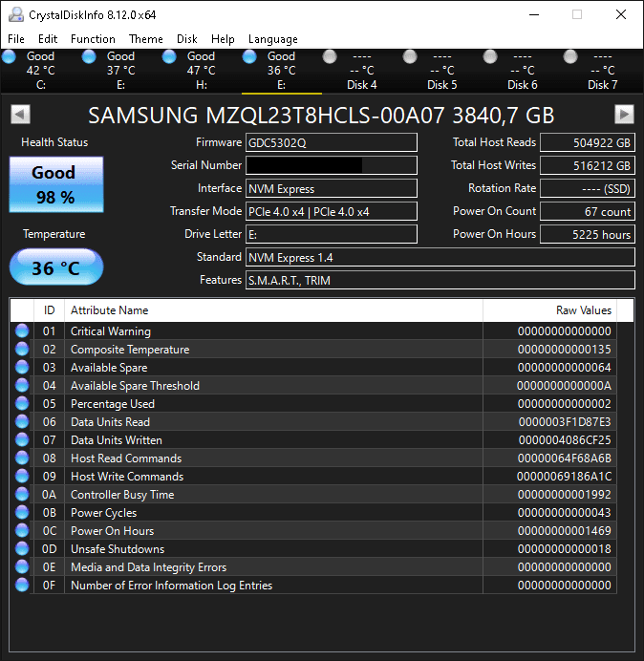Click the status orb for Host Write Commands
644x661 pixels.
22,476
